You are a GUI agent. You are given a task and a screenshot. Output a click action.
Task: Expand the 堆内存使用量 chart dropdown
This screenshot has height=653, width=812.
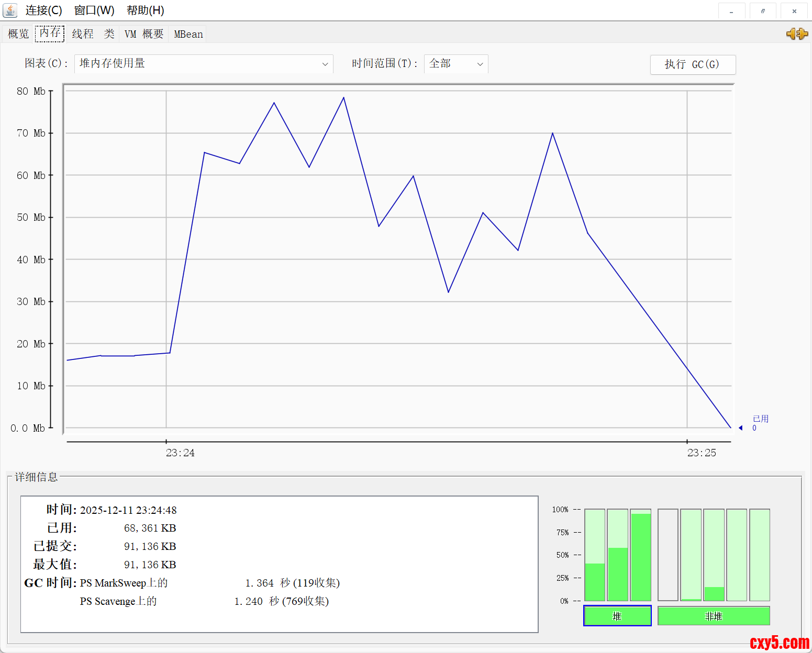(x=204, y=64)
